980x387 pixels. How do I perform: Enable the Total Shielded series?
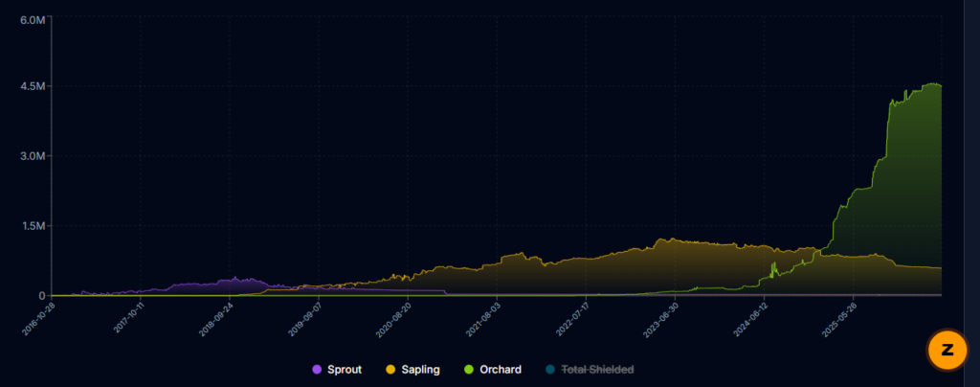coord(590,370)
